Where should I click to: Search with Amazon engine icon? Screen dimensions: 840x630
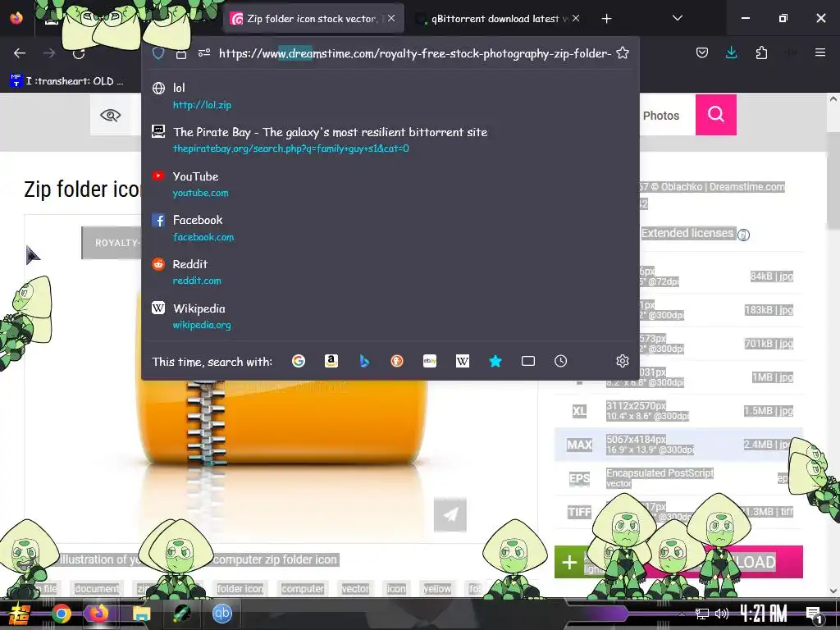click(331, 361)
